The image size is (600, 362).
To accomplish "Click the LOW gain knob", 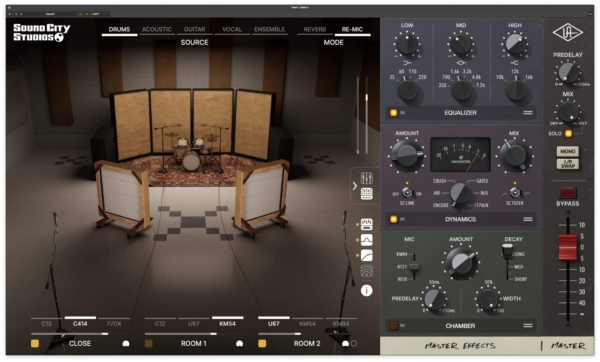I will pos(407,44).
